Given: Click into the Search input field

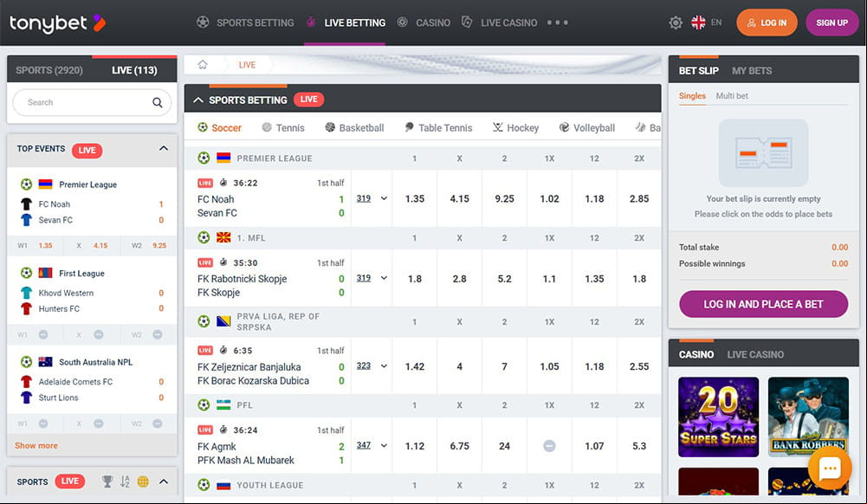Looking at the screenshot, I should (x=91, y=102).
